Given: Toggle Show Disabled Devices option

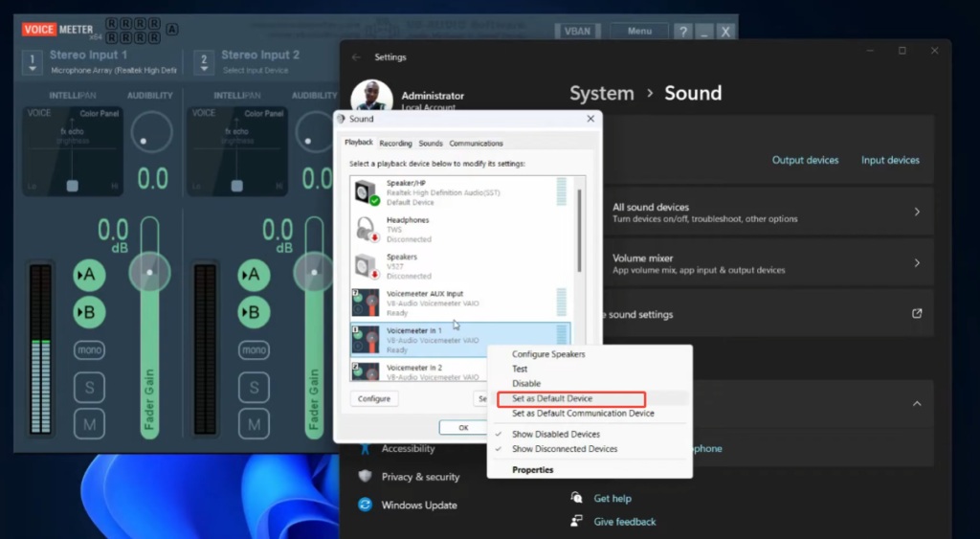Looking at the screenshot, I should (x=556, y=434).
